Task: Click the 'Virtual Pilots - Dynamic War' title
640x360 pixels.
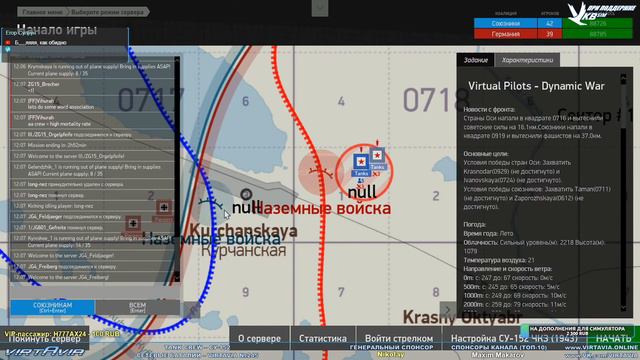Action: [x=536, y=86]
